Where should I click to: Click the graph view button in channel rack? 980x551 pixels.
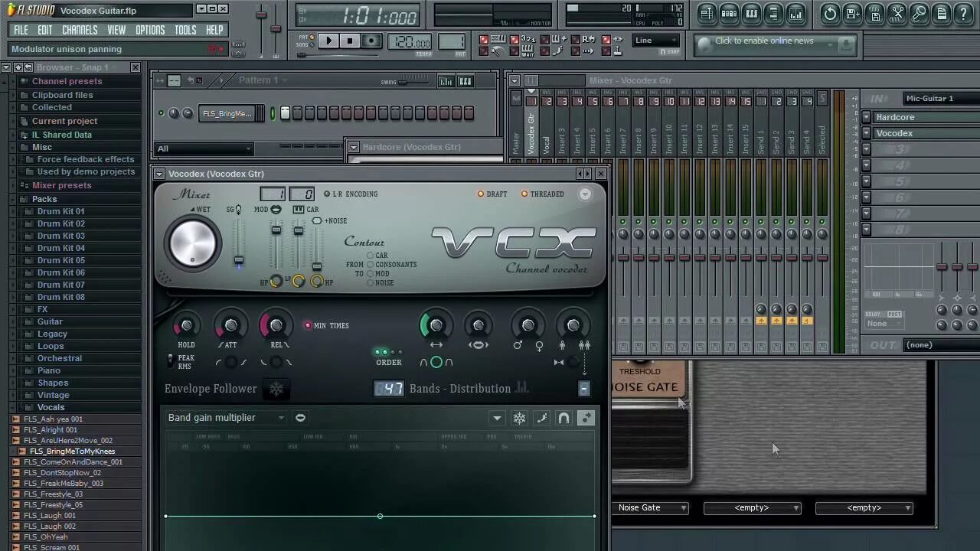(446, 81)
